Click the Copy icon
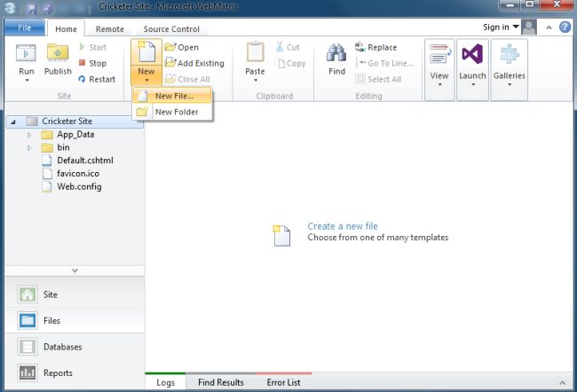Viewport: 577px width, 392px height. point(280,63)
